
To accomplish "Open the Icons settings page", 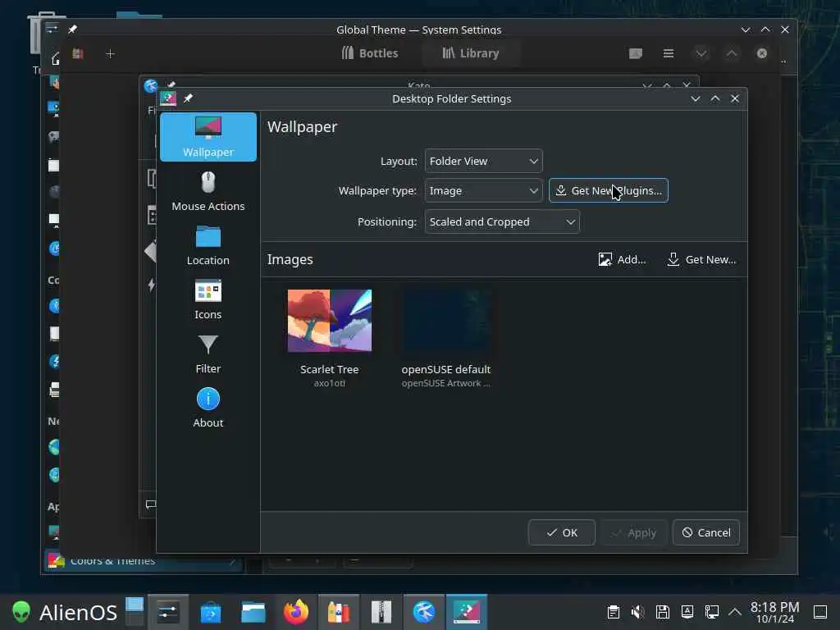I will [x=208, y=299].
